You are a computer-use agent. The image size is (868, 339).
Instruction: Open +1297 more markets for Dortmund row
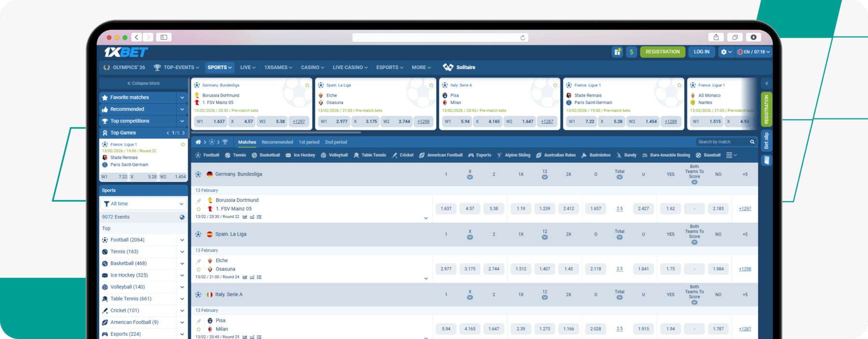745,209
